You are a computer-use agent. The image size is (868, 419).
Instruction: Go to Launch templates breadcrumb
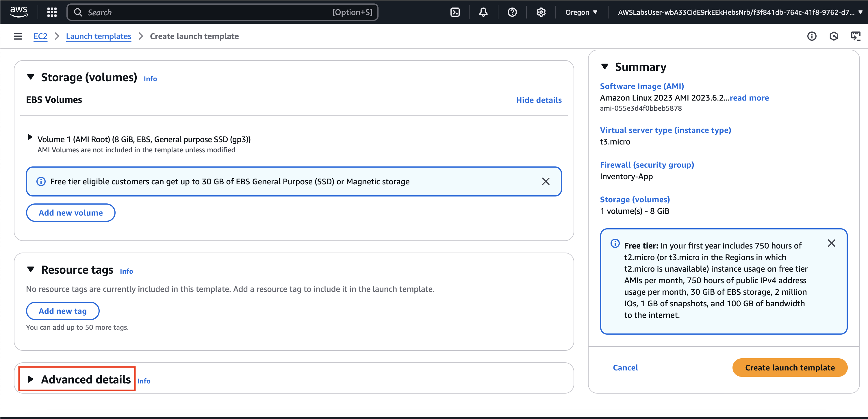pyautogui.click(x=99, y=36)
